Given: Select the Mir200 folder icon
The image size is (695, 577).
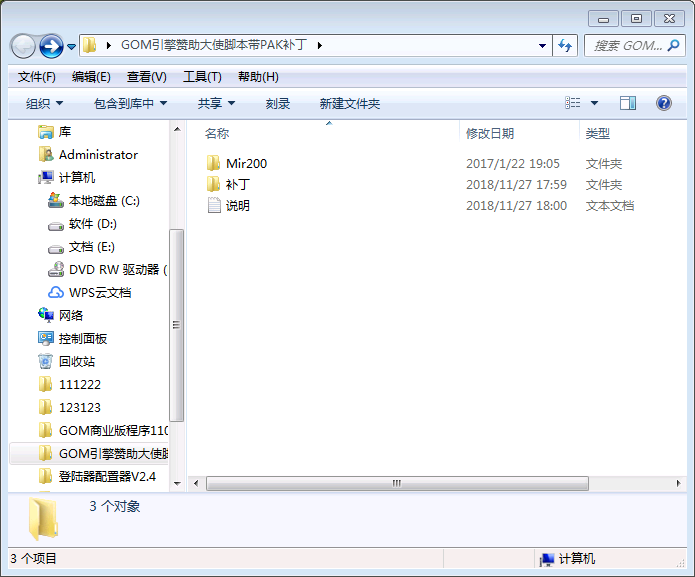Looking at the screenshot, I should point(213,163).
